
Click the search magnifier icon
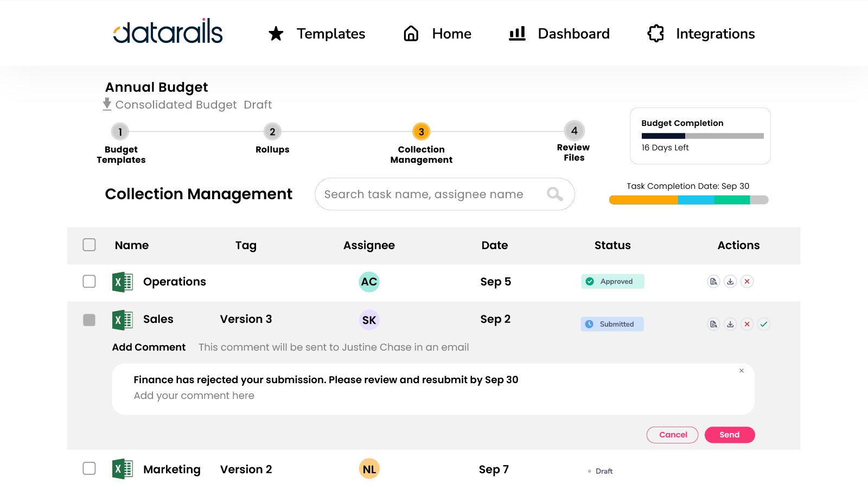554,194
